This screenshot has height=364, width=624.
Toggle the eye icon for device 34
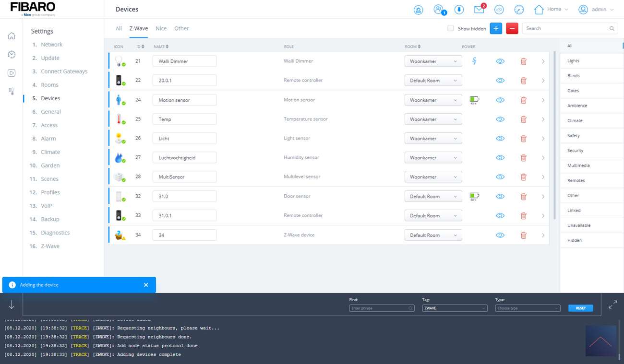click(500, 235)
